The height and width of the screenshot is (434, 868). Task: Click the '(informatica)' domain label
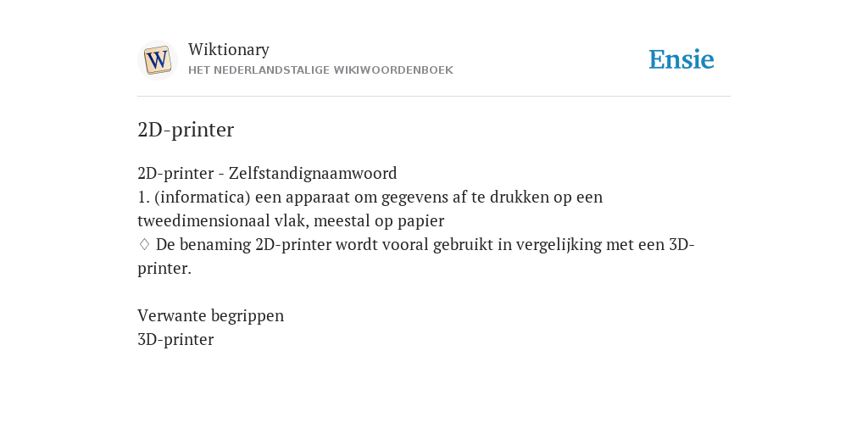(x=203, y=197)
